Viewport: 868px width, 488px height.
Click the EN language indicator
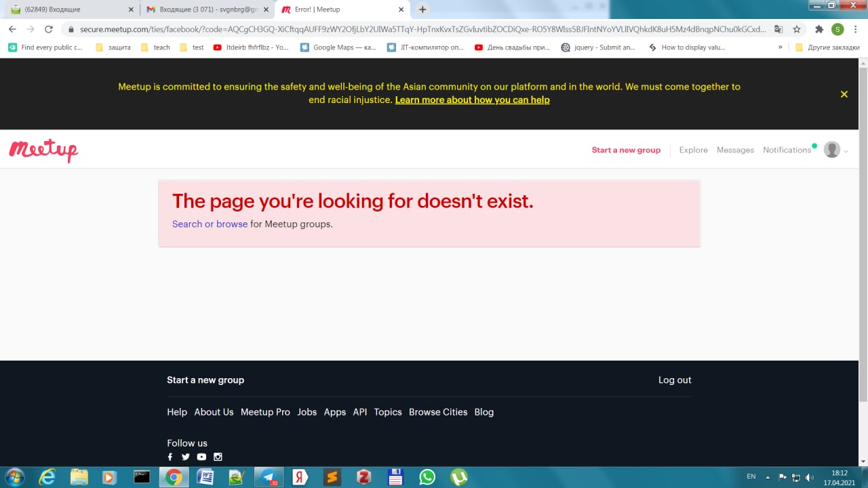coord(751,476)
